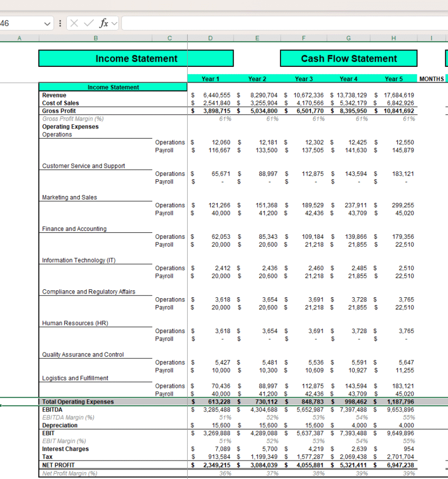
Task: Select the Gross Profit label cell
Action: tap(55, 111)
